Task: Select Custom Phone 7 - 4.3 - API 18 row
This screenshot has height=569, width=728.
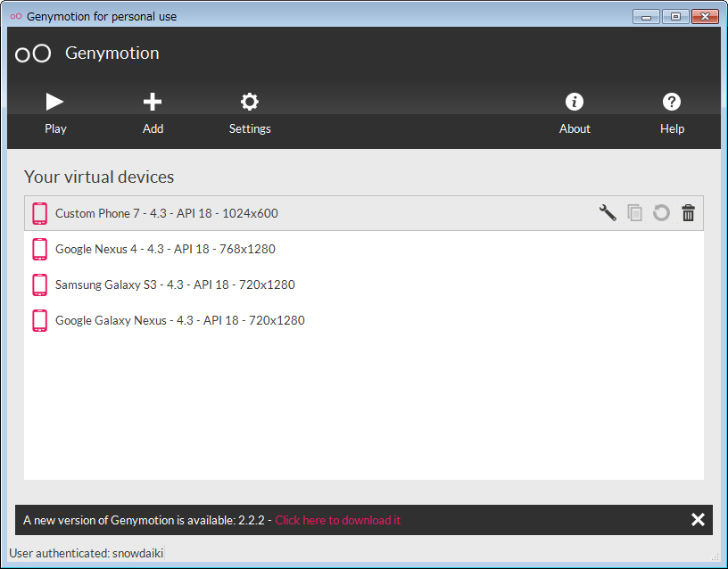Action: (364, 213)
